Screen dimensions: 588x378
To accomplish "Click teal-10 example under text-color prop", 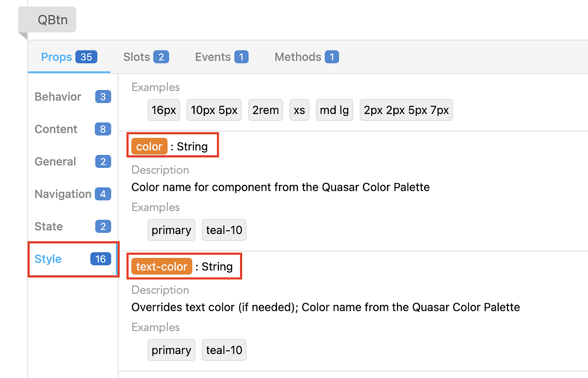I will click(x=224, y=350).
